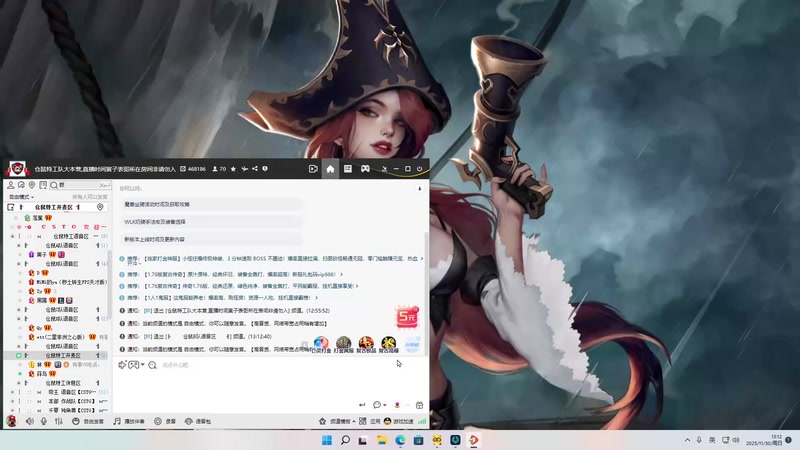
Task: Click the gift box icon near send
Action: point(419,405)
